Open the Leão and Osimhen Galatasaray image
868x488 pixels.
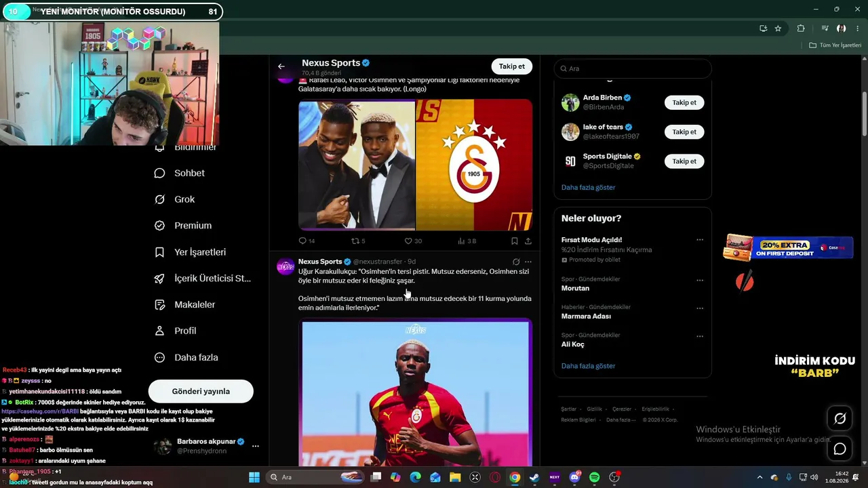[416, 165]
